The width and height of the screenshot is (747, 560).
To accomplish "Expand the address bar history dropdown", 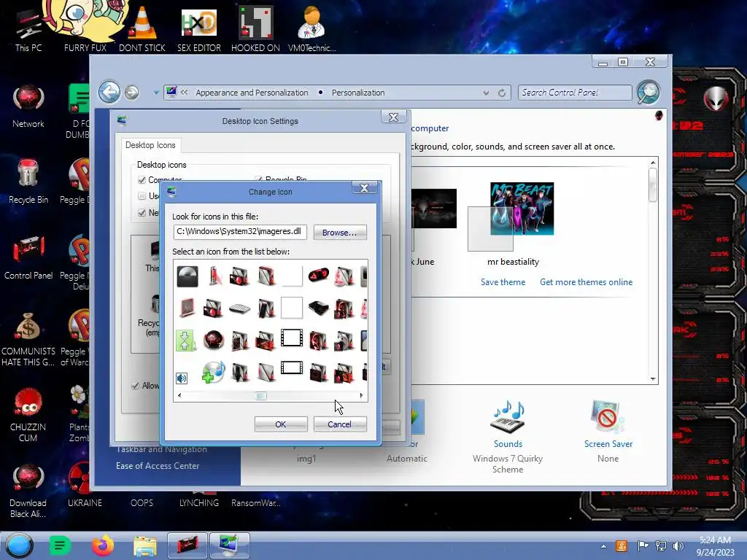I will [485, 93].
